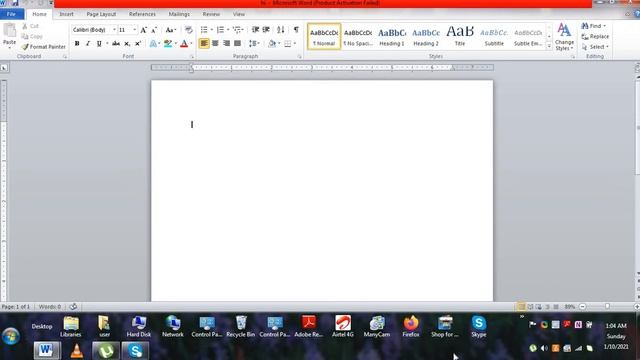640x360 pixels.
Task: Expand the Styles gallery
Action: (549, 47)
